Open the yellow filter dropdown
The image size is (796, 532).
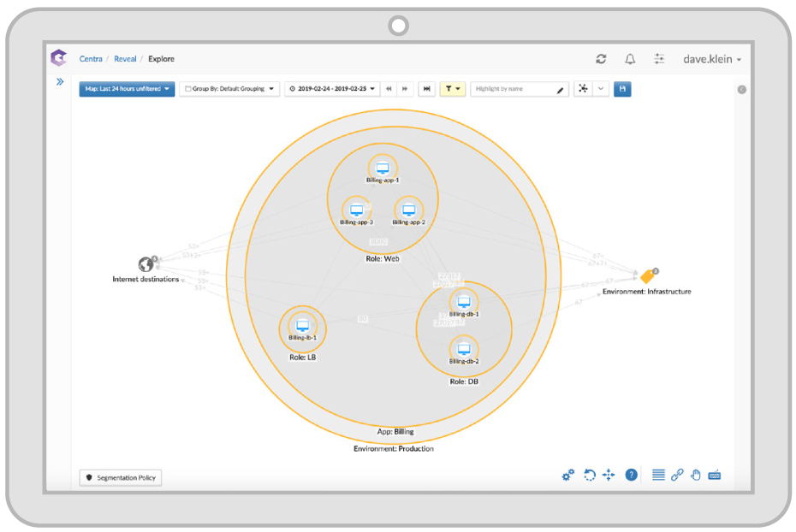click(453, 88)
